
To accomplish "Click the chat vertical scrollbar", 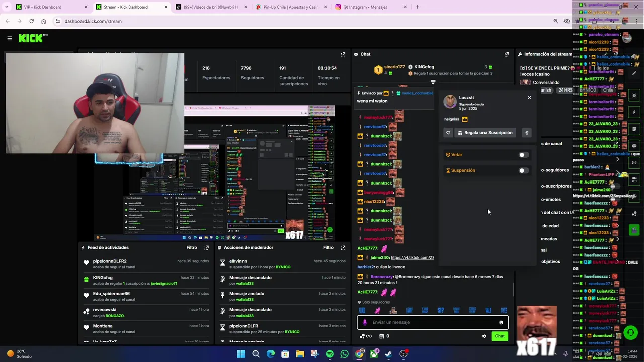I will [x=513, y=289].
